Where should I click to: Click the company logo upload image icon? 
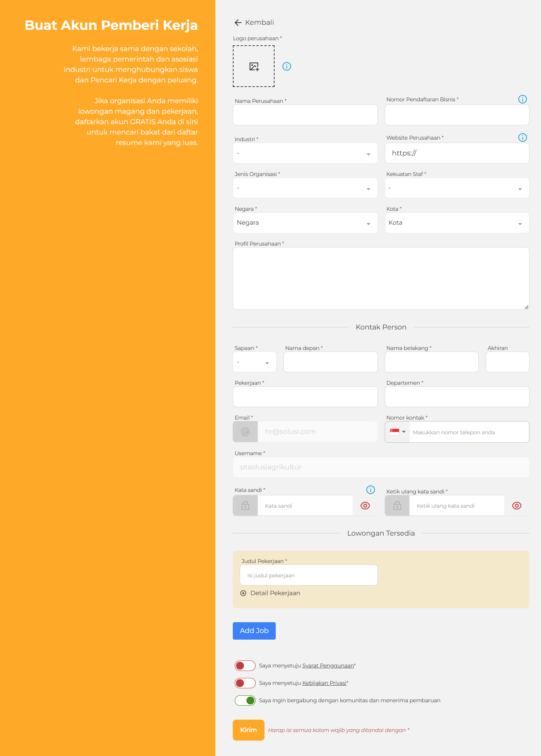(254, 67)
